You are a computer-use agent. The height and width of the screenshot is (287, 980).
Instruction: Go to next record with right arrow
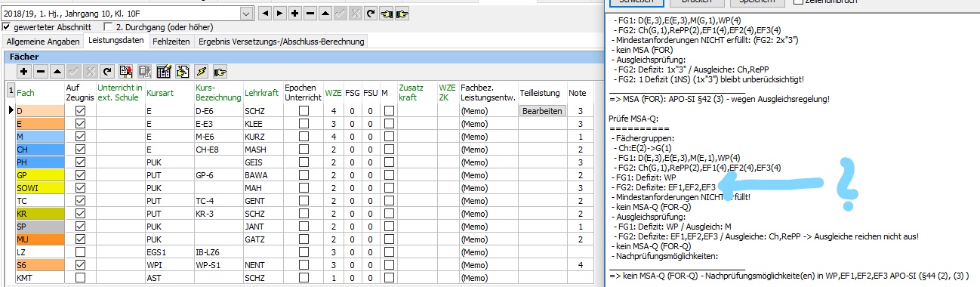click(x=279, y=14)
